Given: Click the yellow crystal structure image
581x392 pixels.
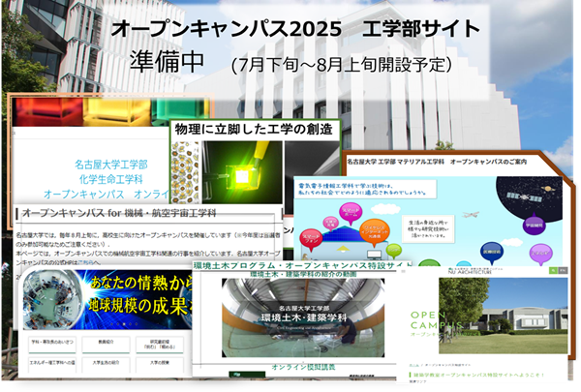Looking at the screenshot, I should pos(185,172).
